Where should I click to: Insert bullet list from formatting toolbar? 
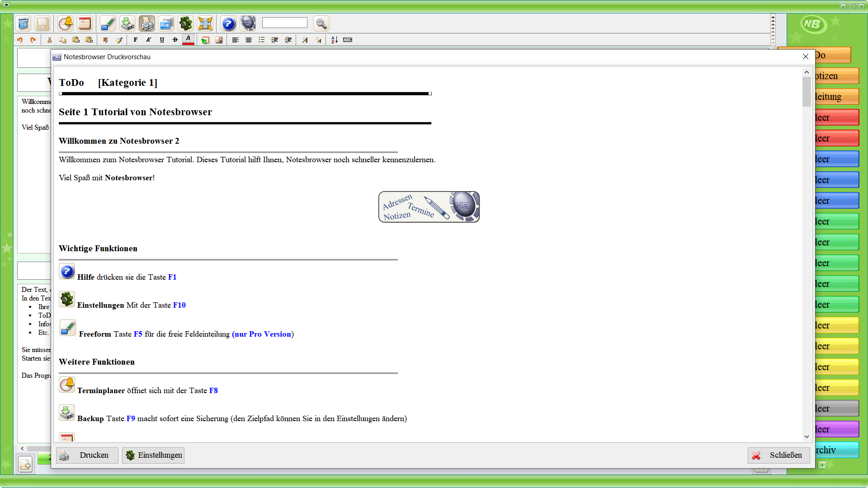point(262,40)
